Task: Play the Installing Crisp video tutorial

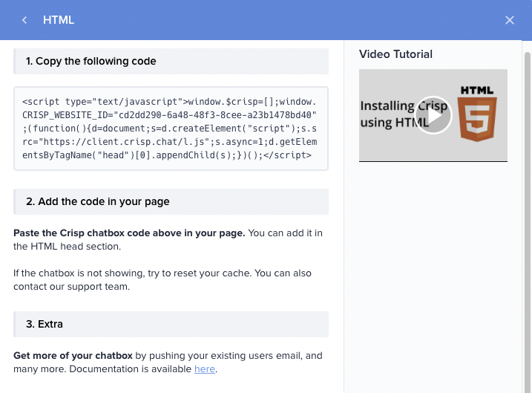Action: coord(433,115)
